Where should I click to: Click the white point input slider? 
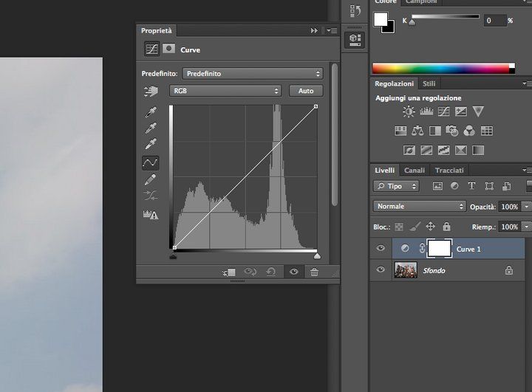(x=317, y=256)
